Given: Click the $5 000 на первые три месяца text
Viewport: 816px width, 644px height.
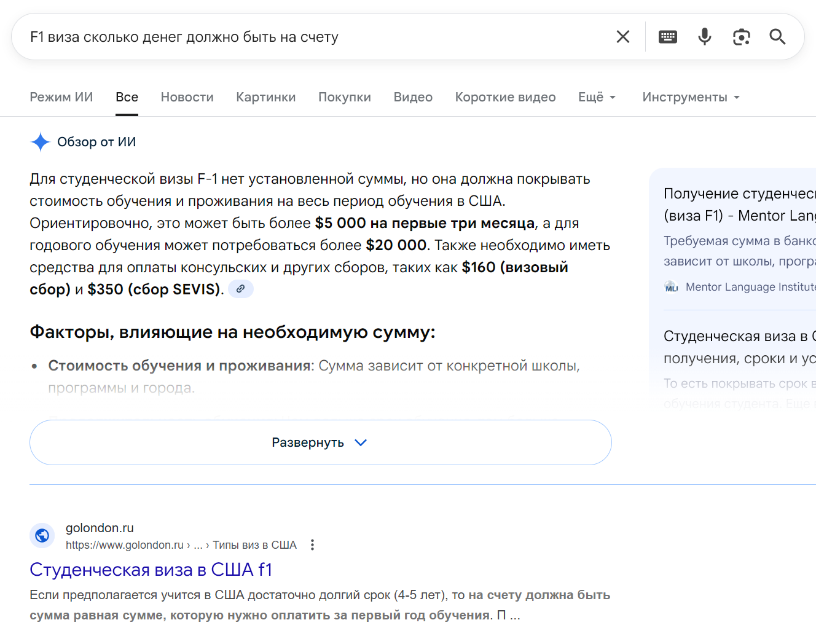Looking at the screenshot, I should 425,223.
